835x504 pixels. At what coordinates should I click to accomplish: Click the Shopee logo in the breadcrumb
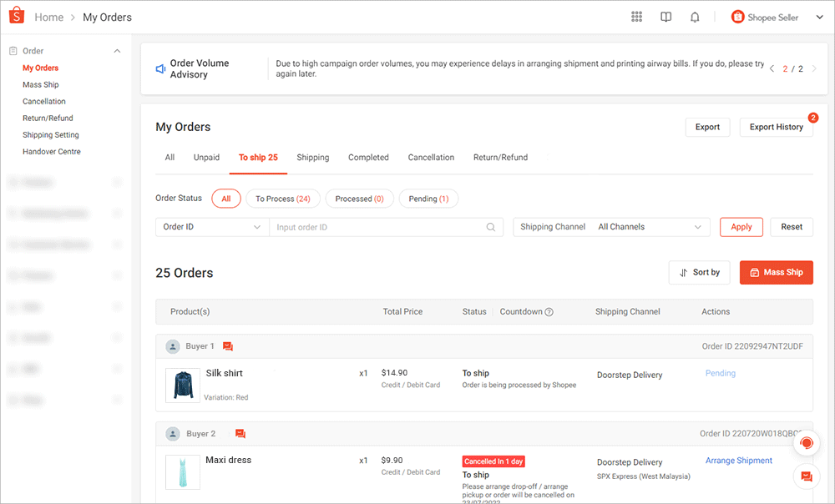click(x=16, y=15)
